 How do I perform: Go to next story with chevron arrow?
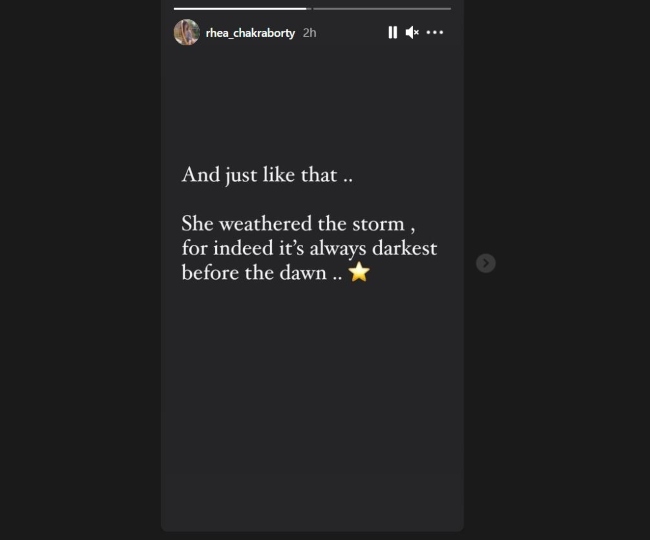pos(485,263)
